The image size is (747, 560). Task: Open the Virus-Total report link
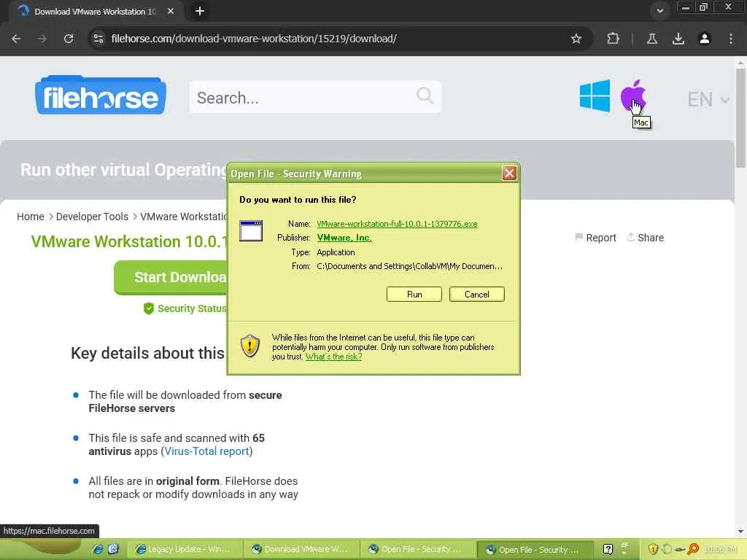click(206, 451)
